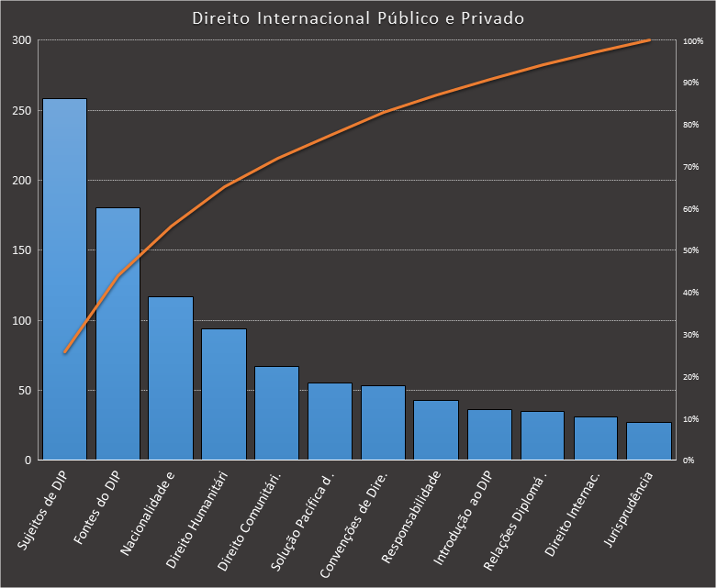
Task: Select the Convenções de Dire. bar
Action: point(383,423)
